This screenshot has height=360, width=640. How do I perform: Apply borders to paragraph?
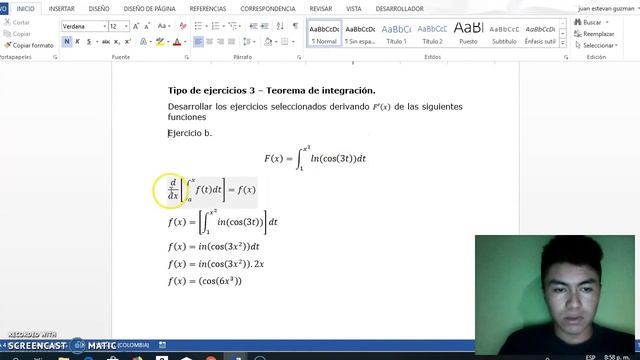pos(285,42)
